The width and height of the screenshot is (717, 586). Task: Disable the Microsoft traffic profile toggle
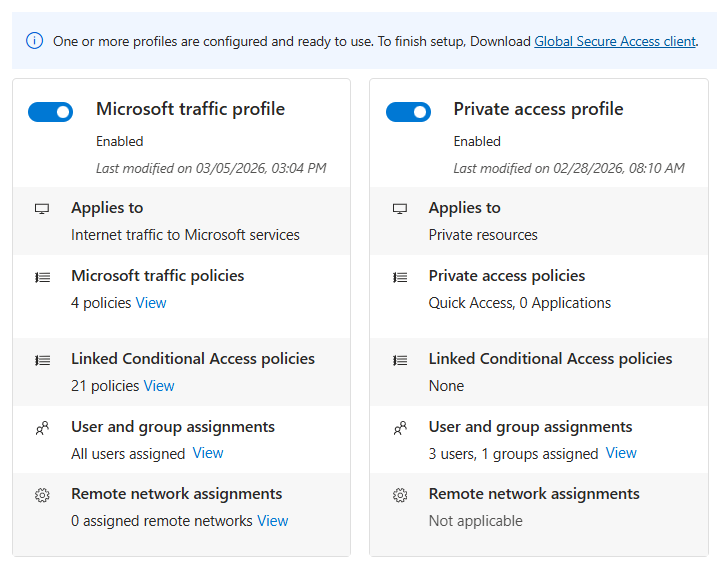point(51,112)
